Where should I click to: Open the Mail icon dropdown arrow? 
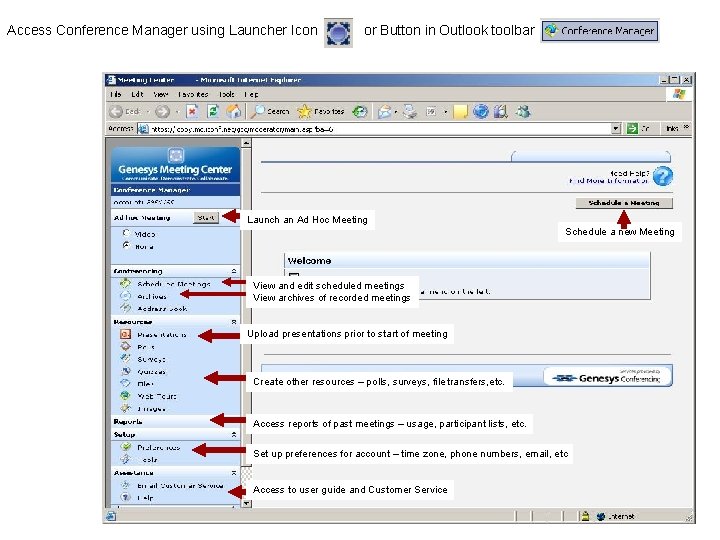pyautogui.click(x=396, y=112)
